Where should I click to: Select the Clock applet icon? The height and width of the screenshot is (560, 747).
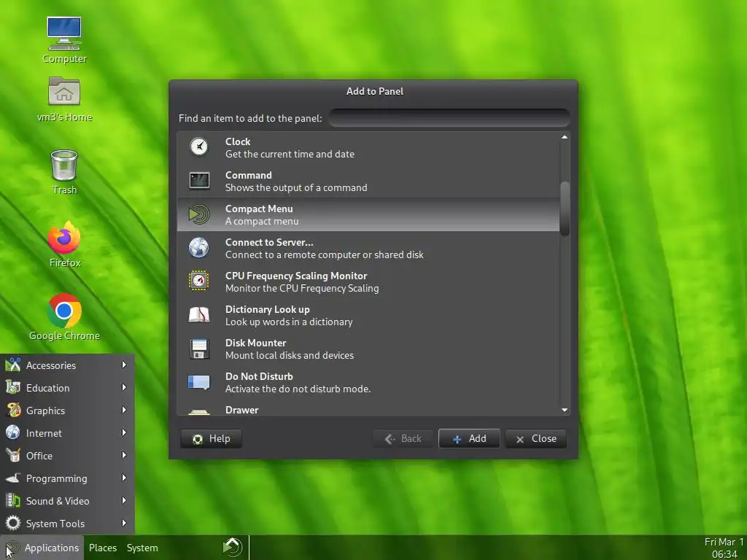click(198, 147)
